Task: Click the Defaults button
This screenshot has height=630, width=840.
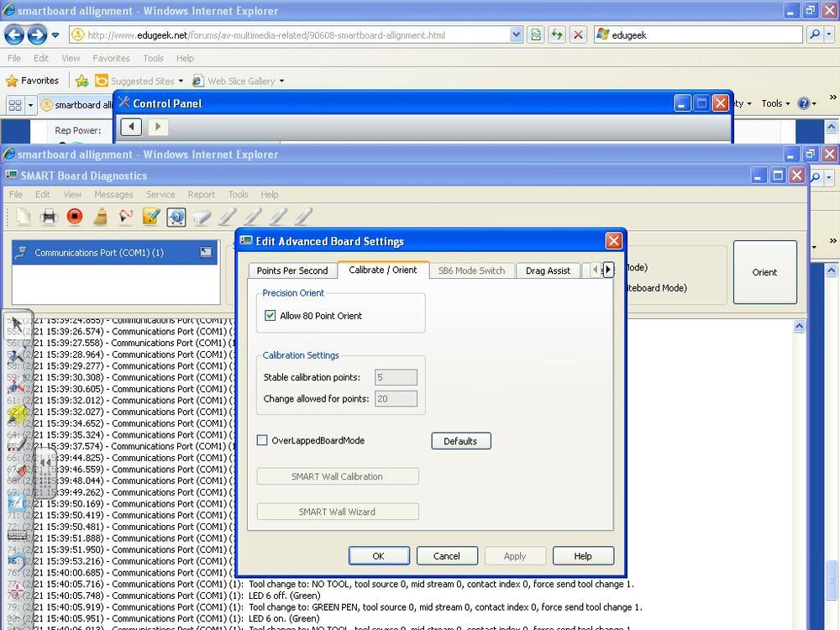Action: pyautogui.click(x=460, y=441)
